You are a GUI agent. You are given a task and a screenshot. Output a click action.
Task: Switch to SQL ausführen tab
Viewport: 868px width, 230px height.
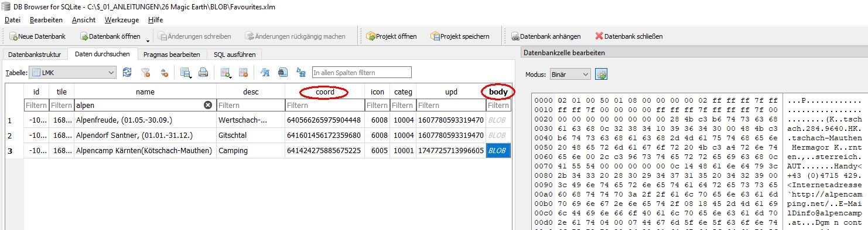pos(234,55)
